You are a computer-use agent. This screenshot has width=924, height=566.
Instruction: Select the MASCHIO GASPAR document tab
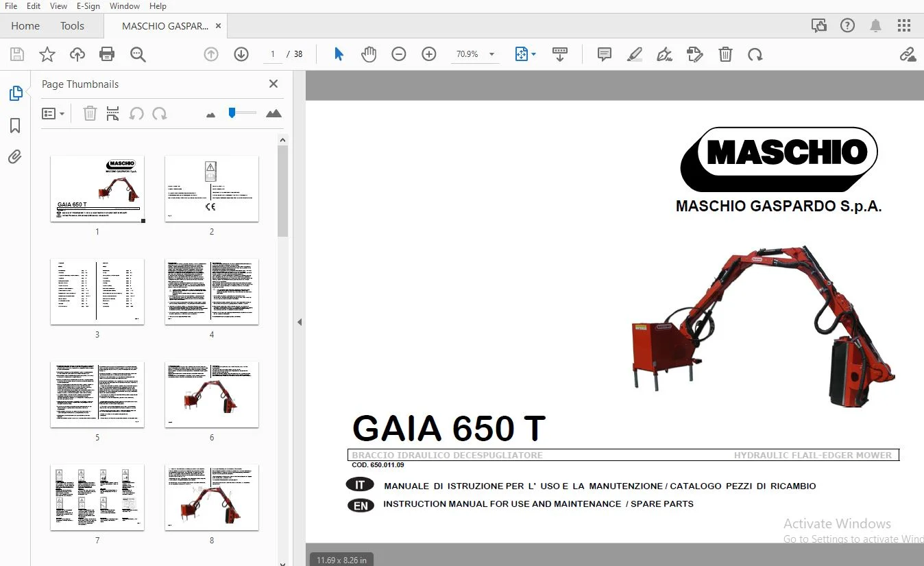tap(165, 26)
